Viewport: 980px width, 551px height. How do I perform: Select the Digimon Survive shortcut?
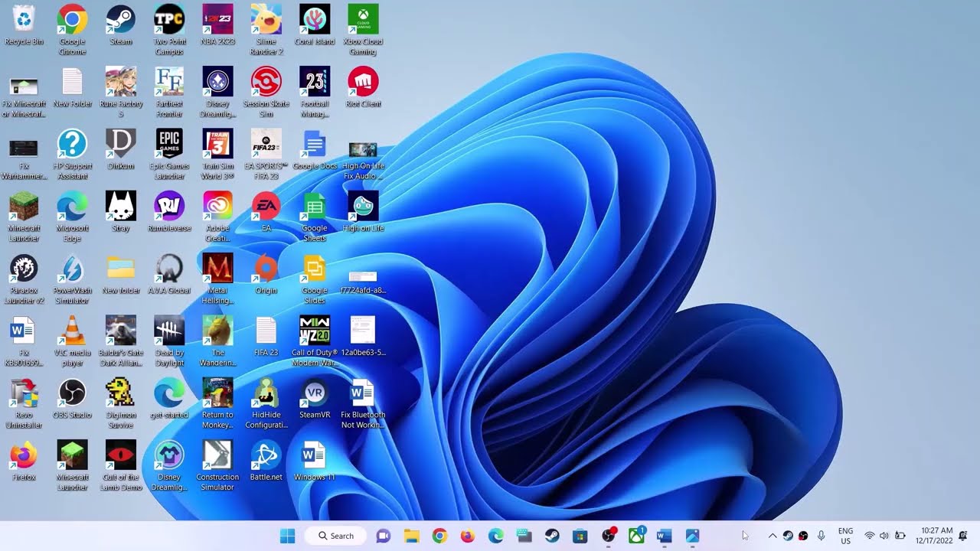(121, 403)
